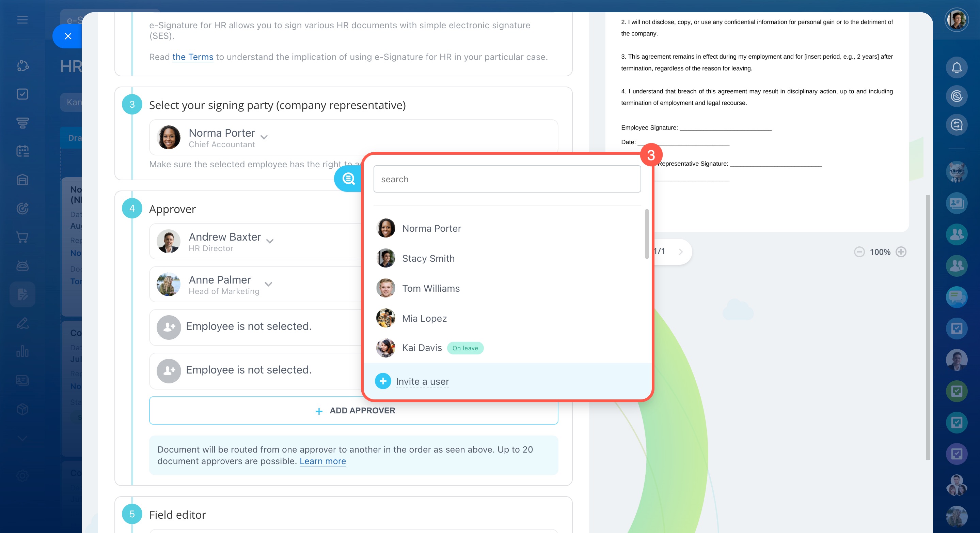Screen dimensions: 980x533
Task: Open the speech bubbles chat icon in right panel
Action: pyautogui.click(x=957, y=297)
